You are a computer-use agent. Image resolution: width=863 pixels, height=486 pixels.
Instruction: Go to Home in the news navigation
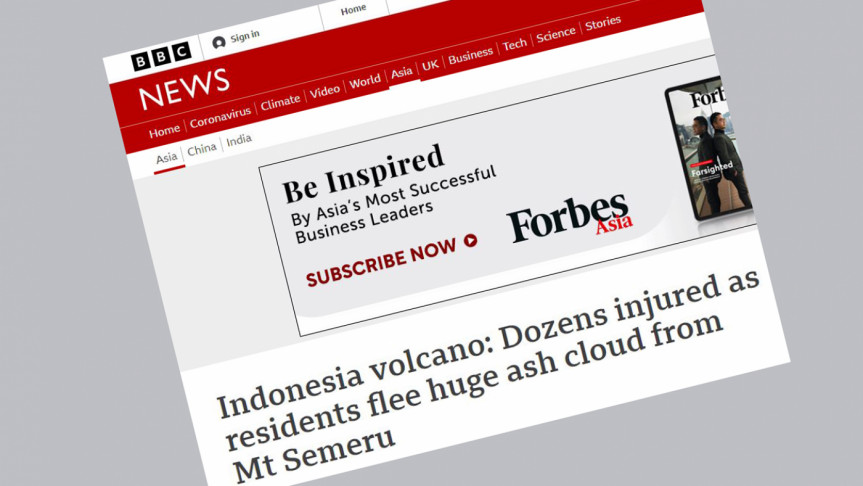pyautogui.click(x=164, y=131)
